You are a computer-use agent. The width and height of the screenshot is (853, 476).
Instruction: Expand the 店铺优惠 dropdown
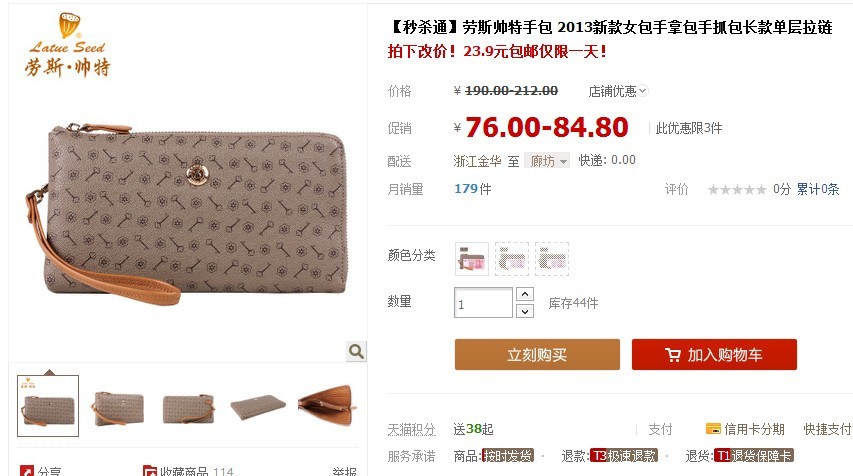[618, 91]
